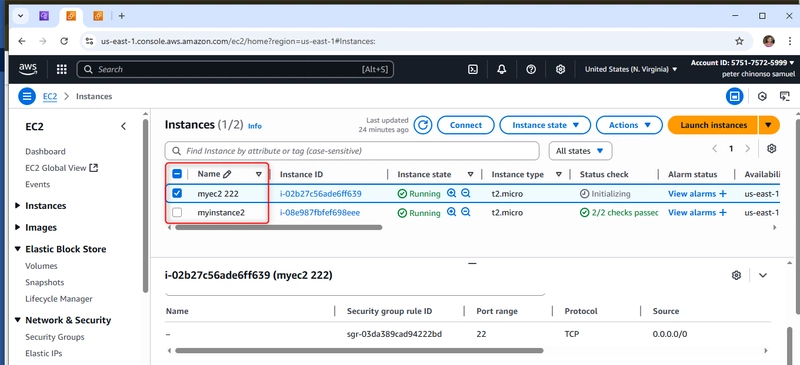Click the EC2 breadcrumb link
This screenshot has height=365, width=800.
click(50, 96)
